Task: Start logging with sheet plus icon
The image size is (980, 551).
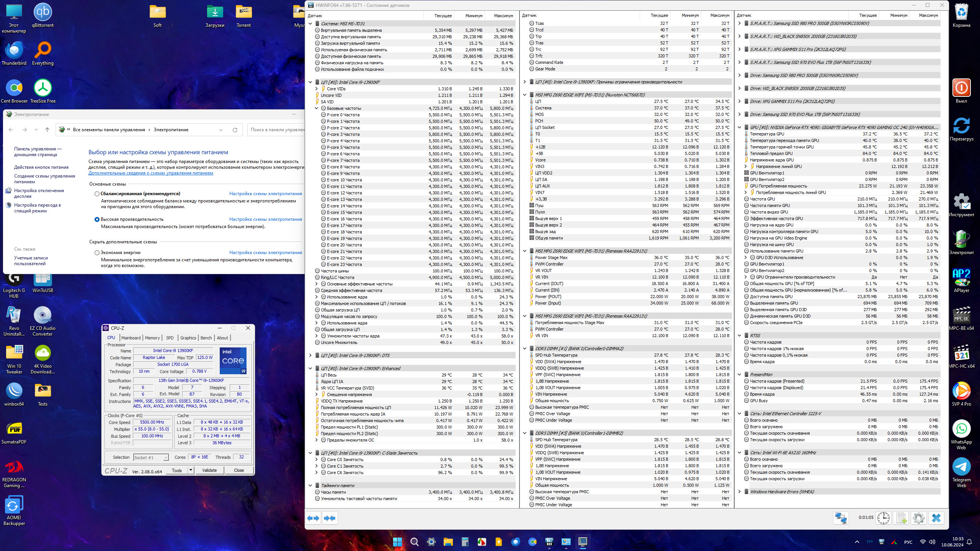Action: 901,518
